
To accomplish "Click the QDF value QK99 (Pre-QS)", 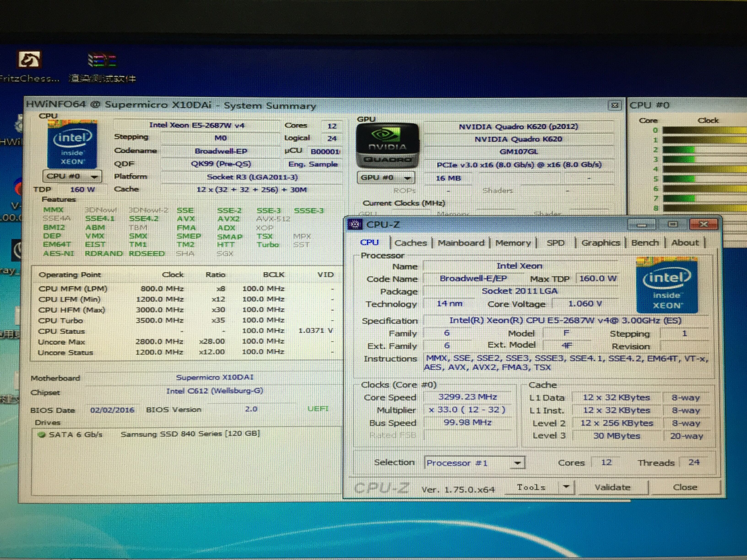I will pos(221,164).
